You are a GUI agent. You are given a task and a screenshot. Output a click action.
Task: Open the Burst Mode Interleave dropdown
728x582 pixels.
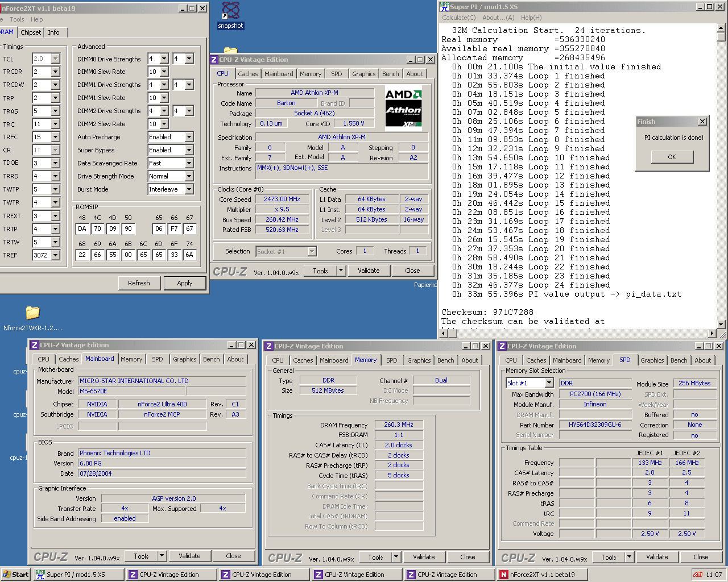tap(189, 189)
